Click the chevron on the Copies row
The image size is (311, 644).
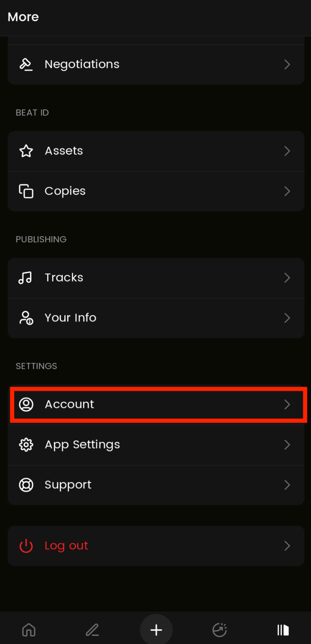coord(287,191)
